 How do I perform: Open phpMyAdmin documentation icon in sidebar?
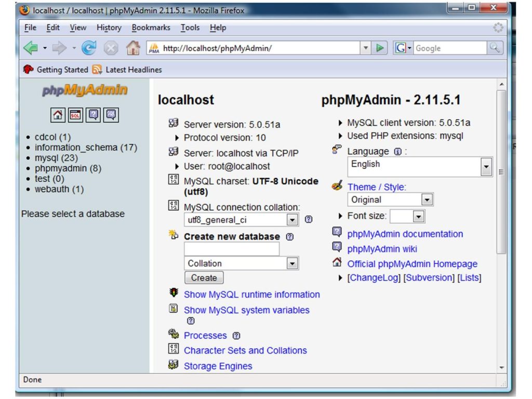tap(94, 115)
